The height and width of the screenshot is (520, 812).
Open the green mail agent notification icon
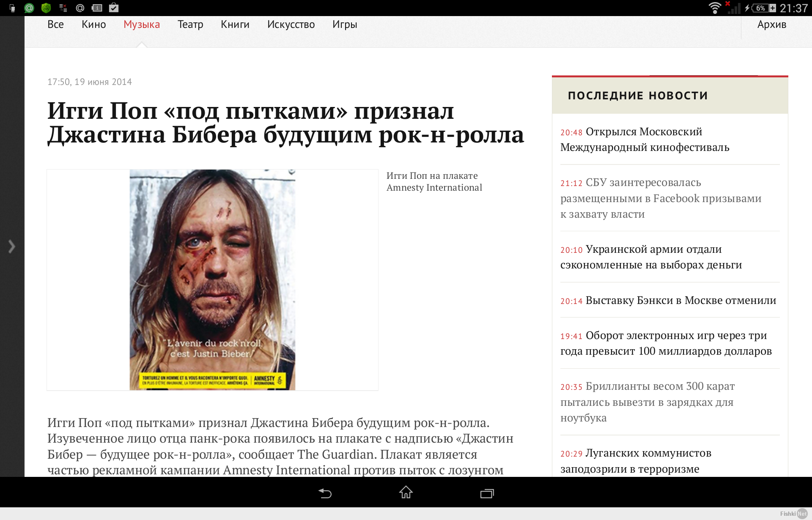(x=29, y=8)
